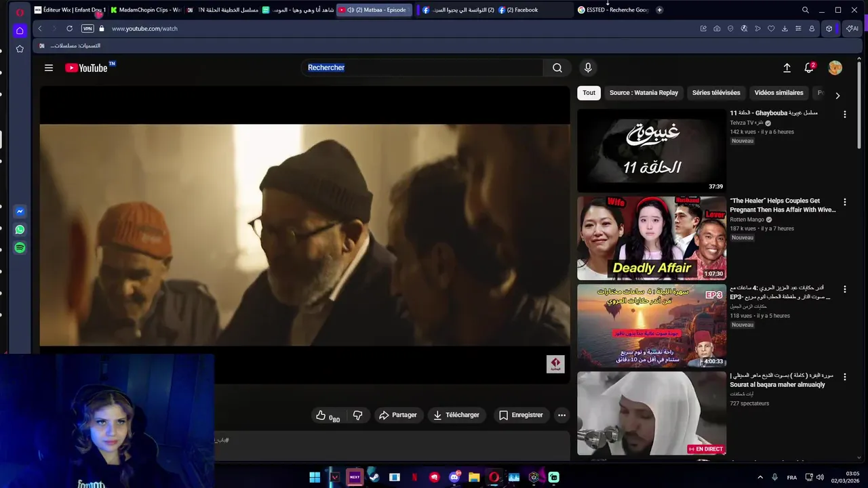Click the site security padlock icon
This screenshot has height=488, width=868.
102,28
